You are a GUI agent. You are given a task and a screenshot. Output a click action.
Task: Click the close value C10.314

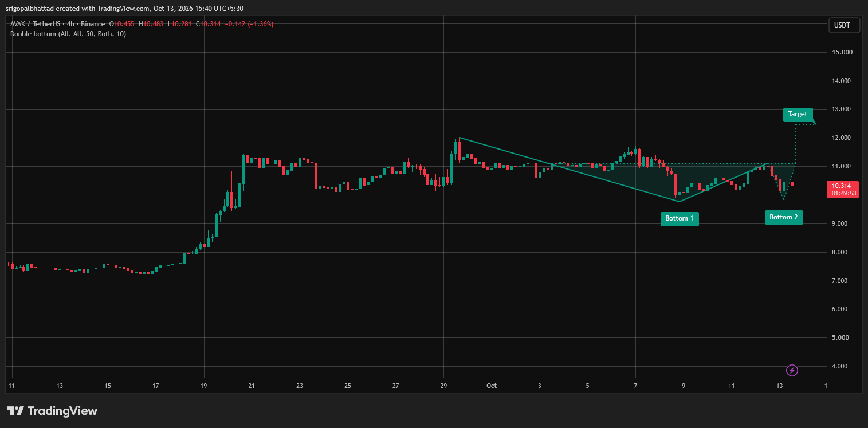click(207, 24)
